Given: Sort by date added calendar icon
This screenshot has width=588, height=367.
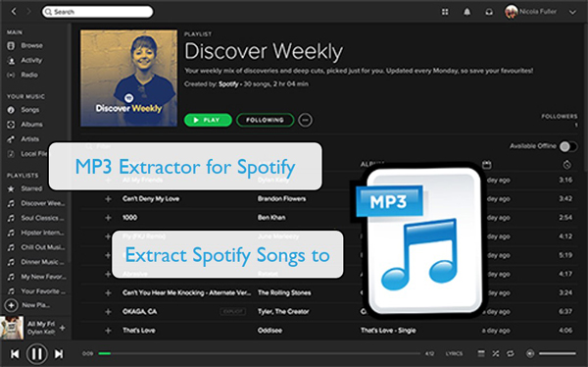Looking at the screenshot, I should coord(486,165).
